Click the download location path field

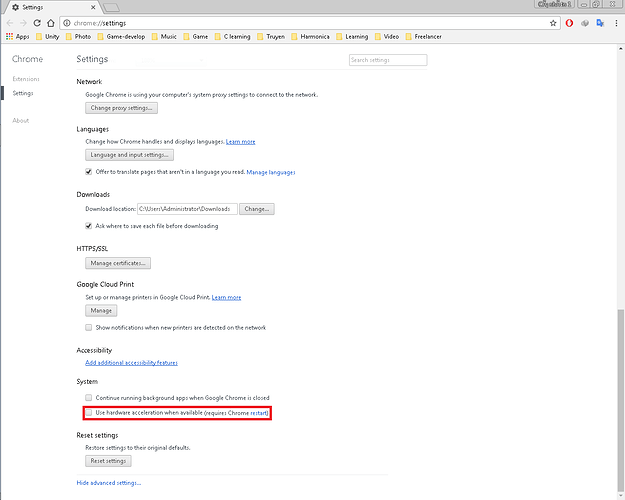187,209
